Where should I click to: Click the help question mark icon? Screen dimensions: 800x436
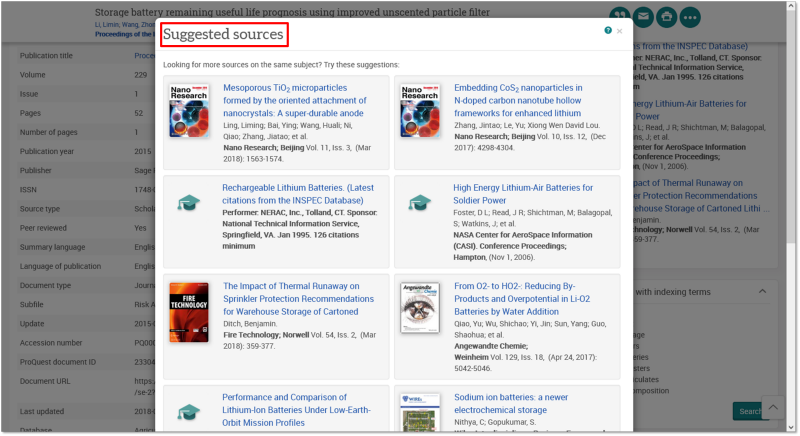[608, 31]
